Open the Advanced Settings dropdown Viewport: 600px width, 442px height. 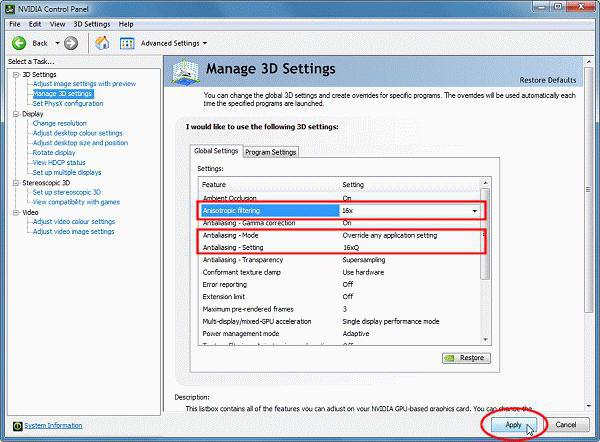174,43
